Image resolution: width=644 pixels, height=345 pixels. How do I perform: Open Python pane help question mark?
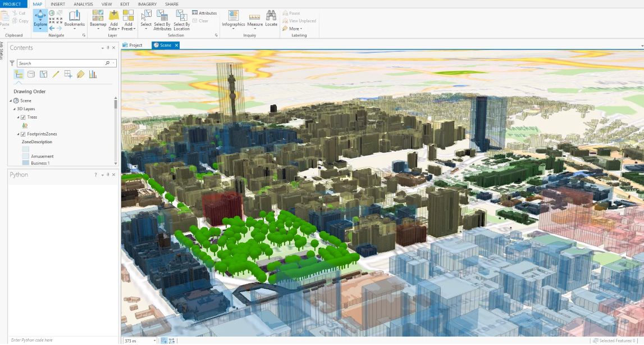pos(95,175)
